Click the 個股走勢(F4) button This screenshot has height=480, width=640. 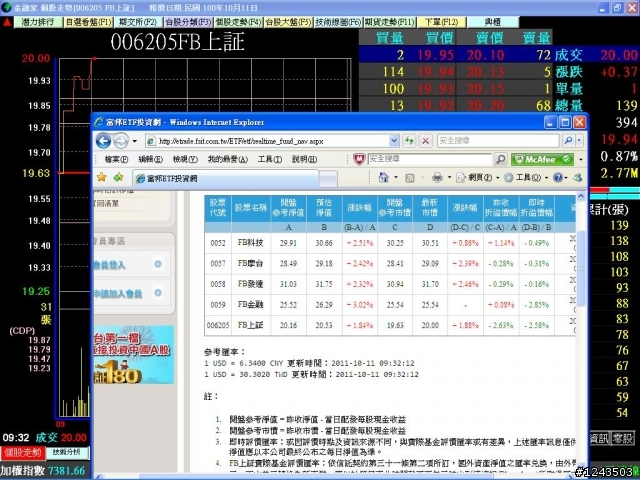238,22
